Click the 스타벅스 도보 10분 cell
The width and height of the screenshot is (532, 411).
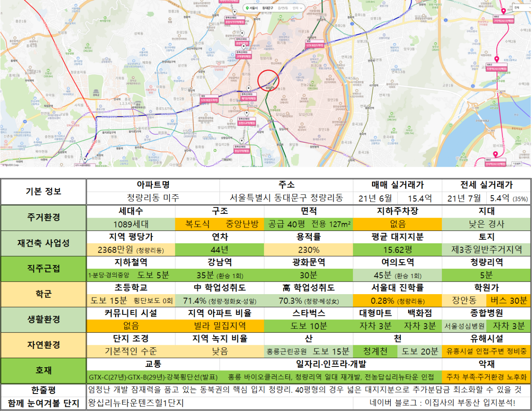(308, 326)
